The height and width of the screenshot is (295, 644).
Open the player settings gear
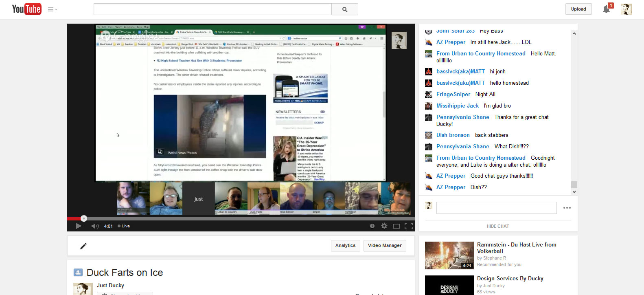[x=384, y=226]
